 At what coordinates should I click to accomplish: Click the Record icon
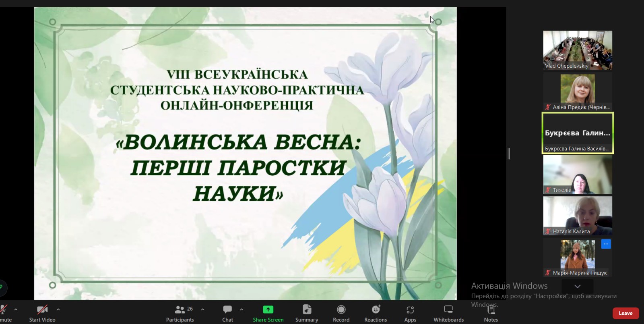pos(341,309)
